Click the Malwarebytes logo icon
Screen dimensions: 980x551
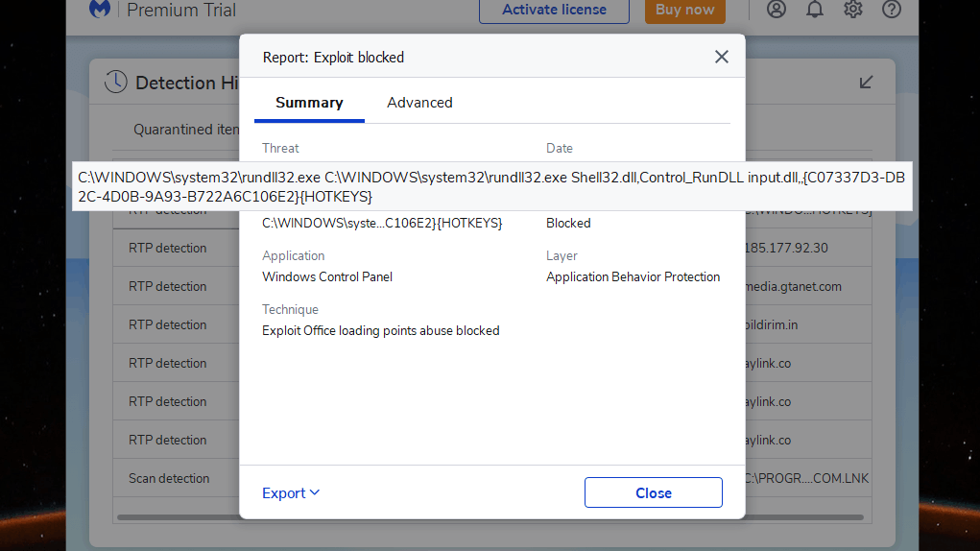point(100,10)
